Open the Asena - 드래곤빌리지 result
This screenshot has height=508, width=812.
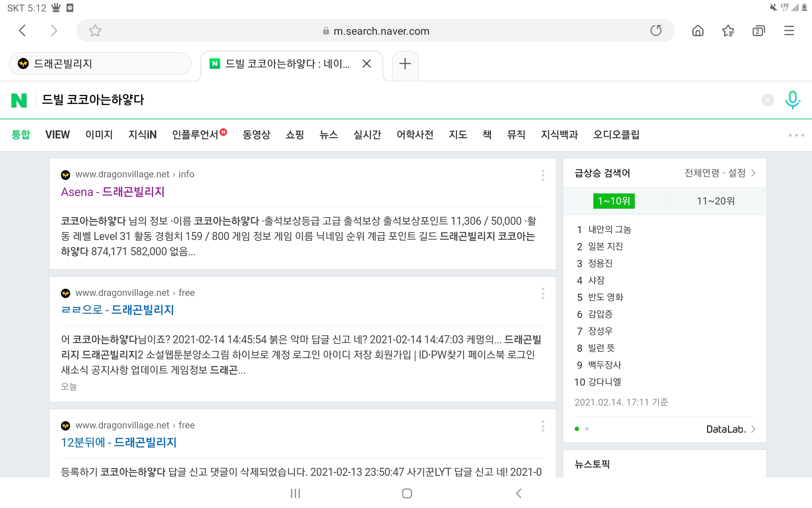(113, 192)
